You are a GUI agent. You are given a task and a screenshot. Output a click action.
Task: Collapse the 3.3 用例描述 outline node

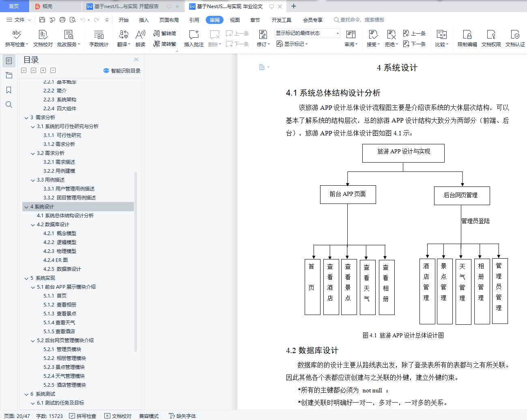click(x=33, y=180)
